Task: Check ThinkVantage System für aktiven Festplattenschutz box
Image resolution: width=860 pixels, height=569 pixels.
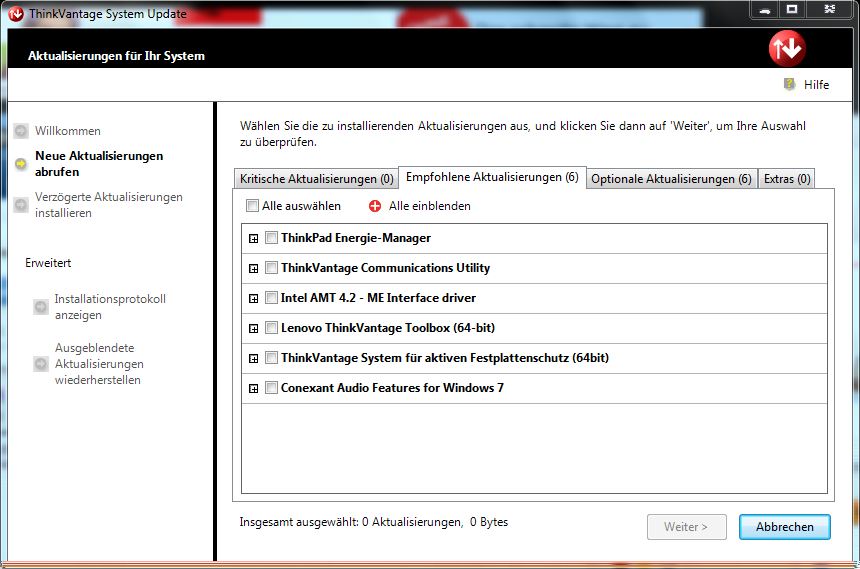Action: point(271,358)
